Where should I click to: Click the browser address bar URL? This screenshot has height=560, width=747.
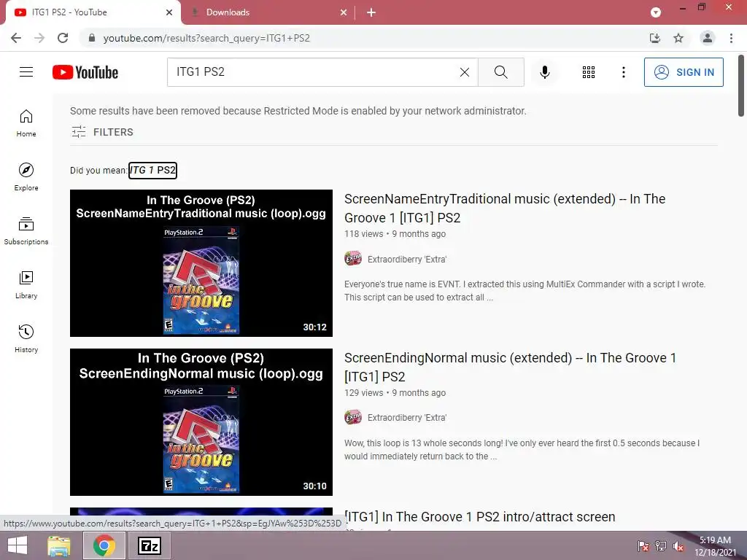[206, 38]
